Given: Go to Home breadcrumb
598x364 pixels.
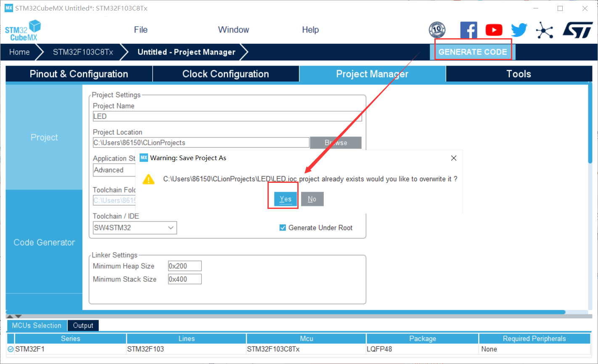Looking at the screenshot, I should [19, 52].
